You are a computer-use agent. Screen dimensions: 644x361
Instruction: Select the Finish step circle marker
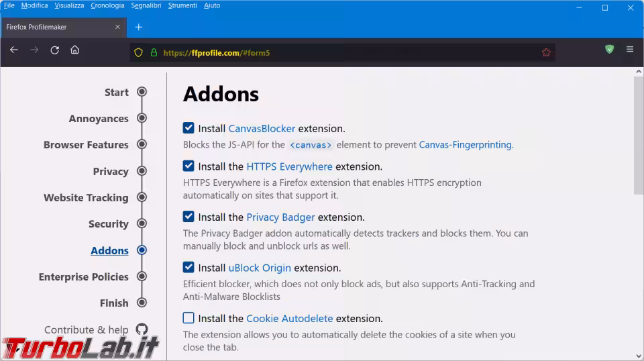click(x=142, y=303)
